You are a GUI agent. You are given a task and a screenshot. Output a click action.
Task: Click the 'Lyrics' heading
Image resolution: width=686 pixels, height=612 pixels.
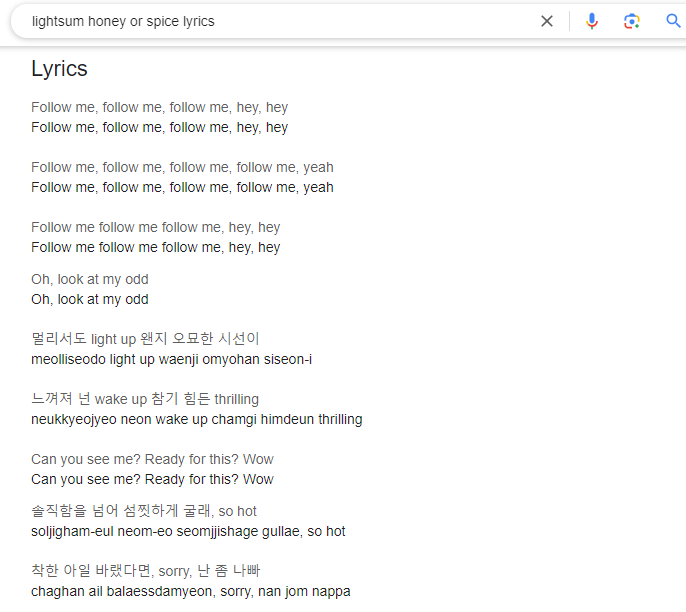(60, 69)
